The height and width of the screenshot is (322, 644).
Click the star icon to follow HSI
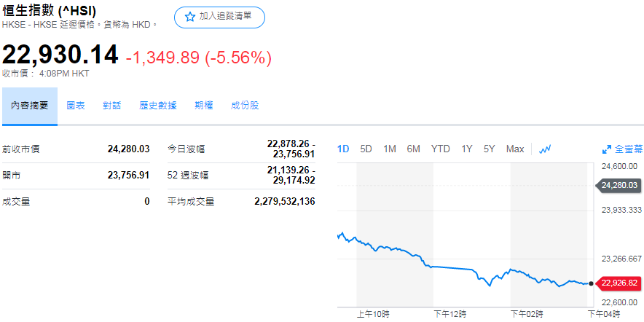point(190,17)
